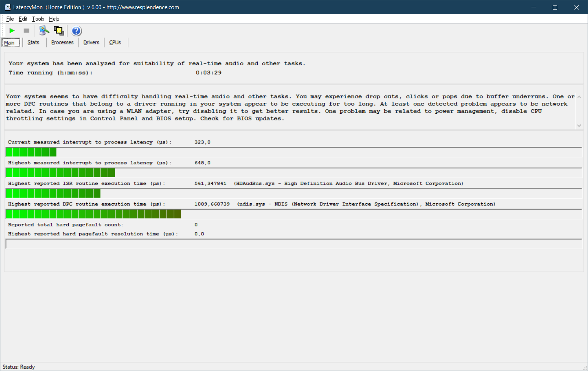Image resolution: width=588 pixels, height=371 pixels.
Task: Click the ndis.sys driver description
Action: 366,204
